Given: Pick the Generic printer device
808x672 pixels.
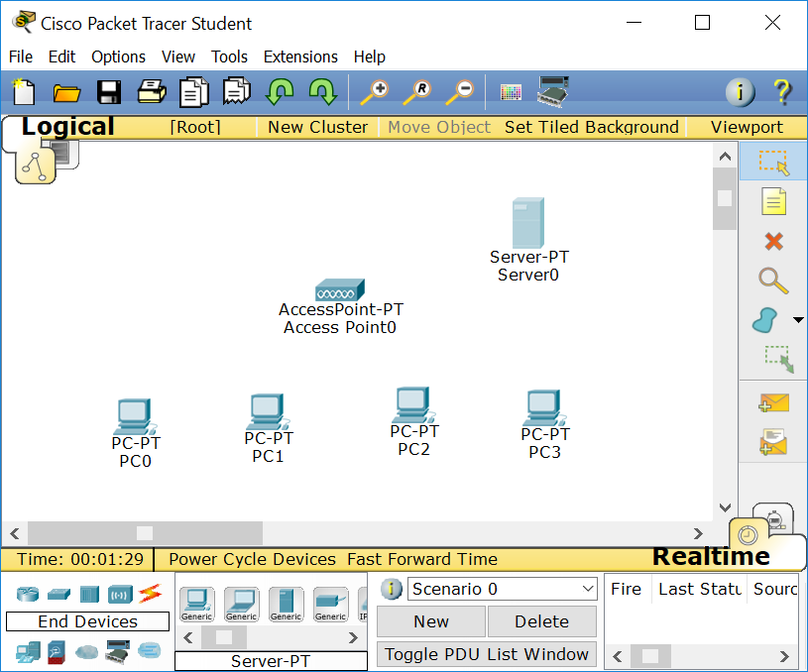Looking at the screenshot, I should point(330,604).
